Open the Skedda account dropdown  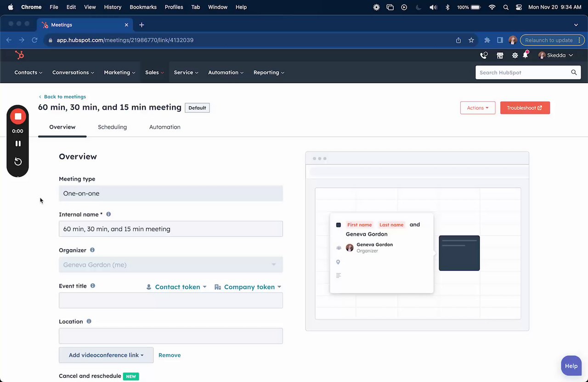coord(555,55)
